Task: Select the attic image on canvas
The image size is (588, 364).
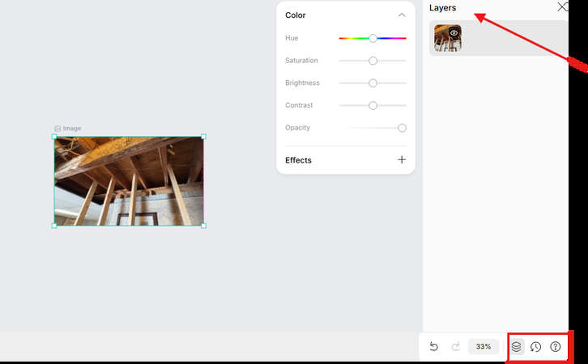Action: pos(129,181)
